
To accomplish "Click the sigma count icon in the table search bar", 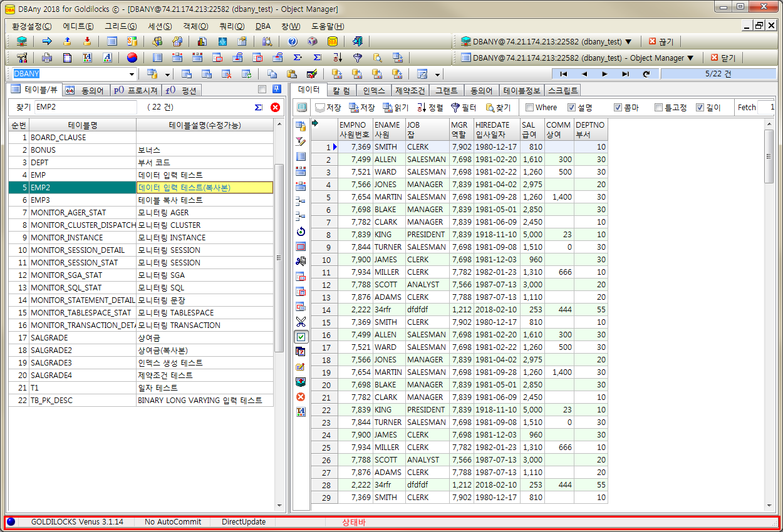I will click(259, 107).
